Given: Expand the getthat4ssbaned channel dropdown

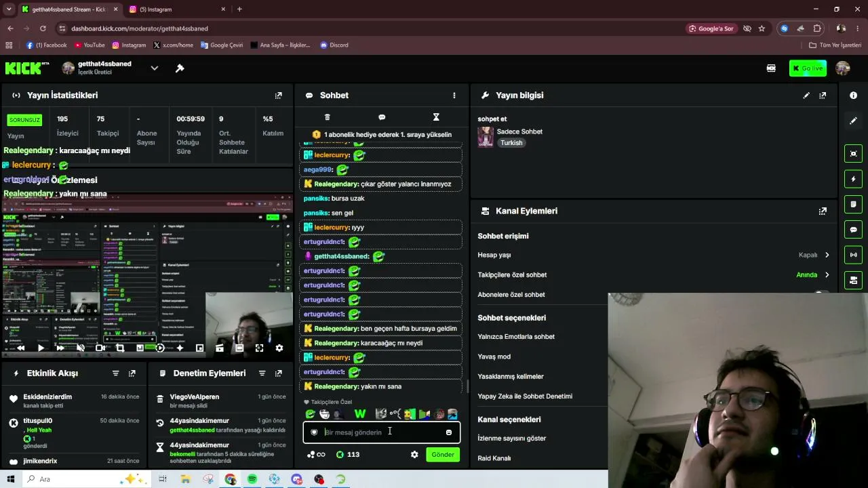Looking at the screenshot, I should pos(155,68).
